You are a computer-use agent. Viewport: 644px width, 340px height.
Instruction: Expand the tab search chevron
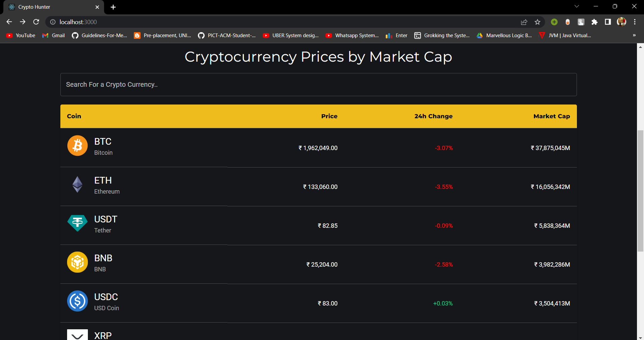click(x=577, y=6)
